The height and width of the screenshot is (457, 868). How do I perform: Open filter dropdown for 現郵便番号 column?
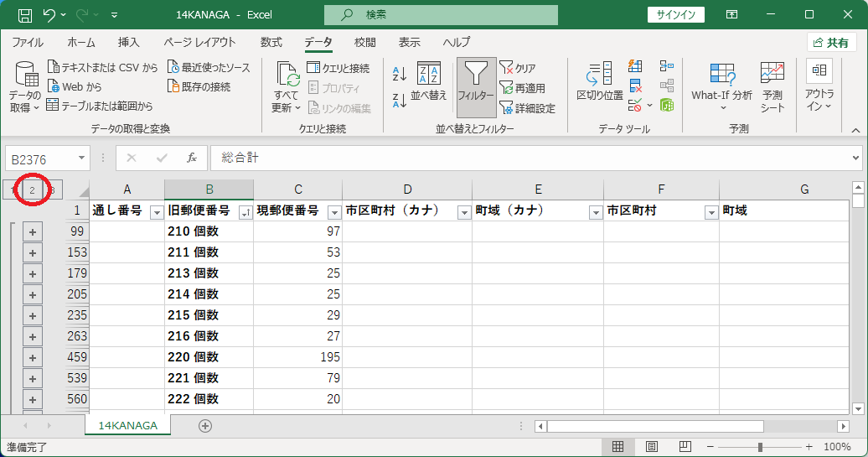coord(334,212)
